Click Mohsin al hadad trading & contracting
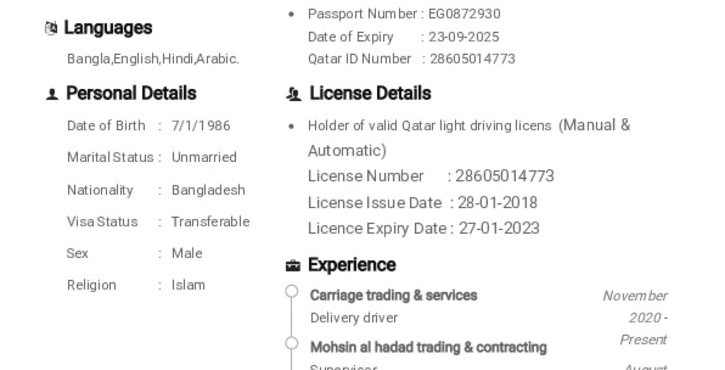The width and height of the screenshot is (725, 370). point(429,347)
